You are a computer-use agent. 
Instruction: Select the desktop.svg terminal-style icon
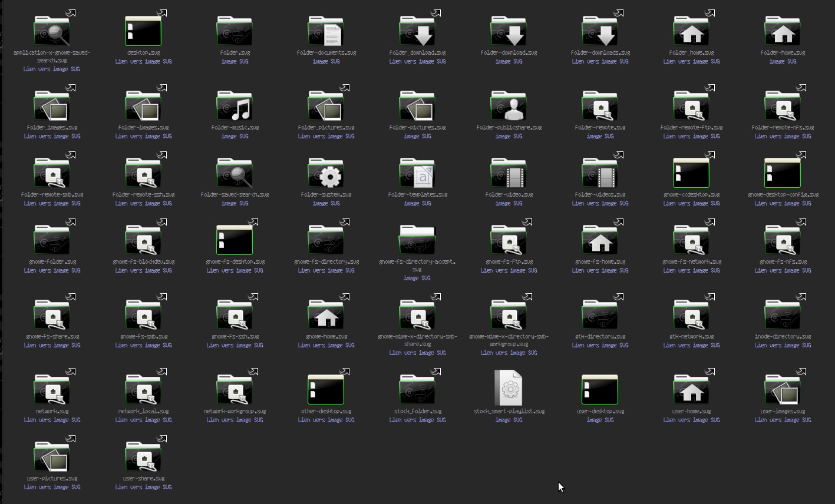point(143,31)
